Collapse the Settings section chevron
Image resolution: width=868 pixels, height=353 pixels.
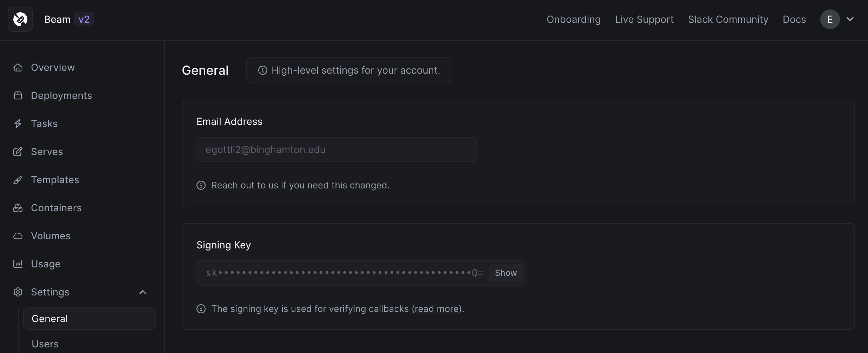[x=143, y=292]
